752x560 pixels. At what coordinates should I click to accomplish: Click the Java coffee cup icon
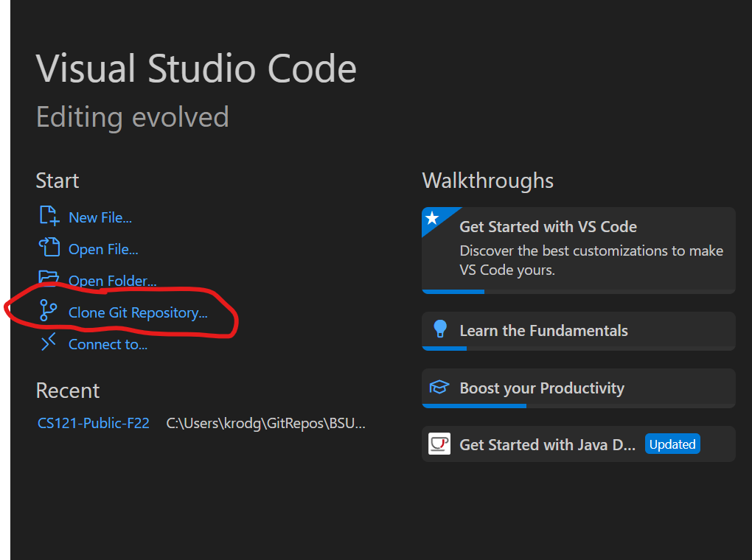click(440, 444)
